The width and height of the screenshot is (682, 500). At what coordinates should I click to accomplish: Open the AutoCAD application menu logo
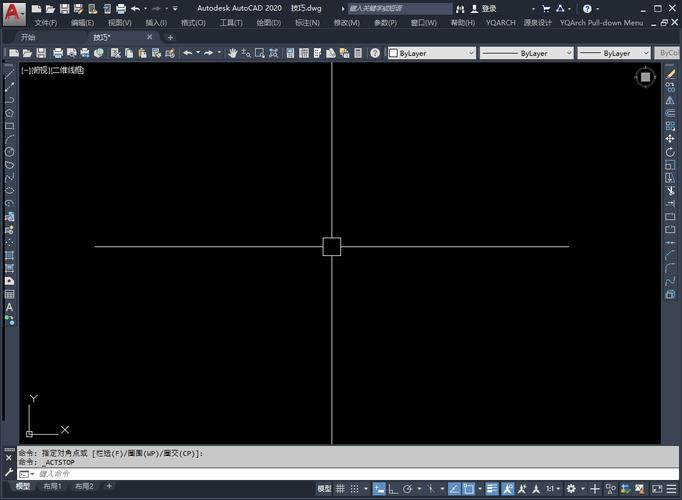[x=13, y=13]
